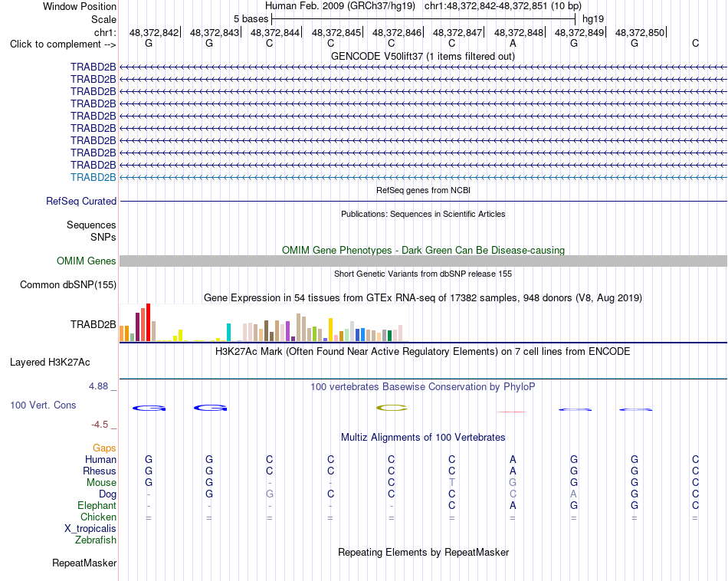The height and width of the screenshot is (581, 728).
Task: Click the Window Position label
Action: pos(80,6)
